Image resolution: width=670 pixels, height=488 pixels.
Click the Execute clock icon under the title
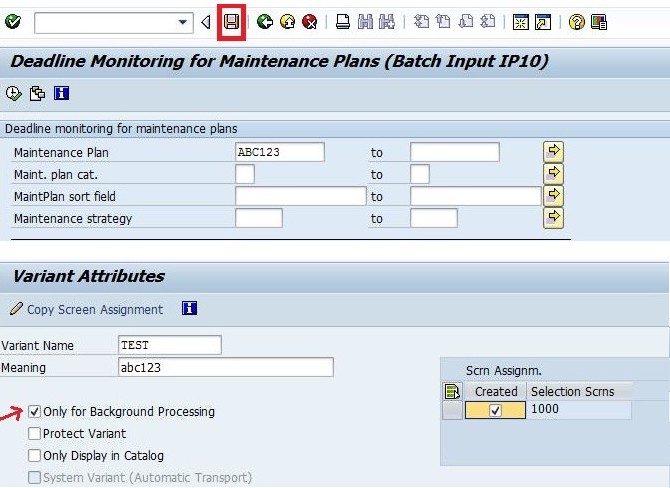tap(14, 93)
